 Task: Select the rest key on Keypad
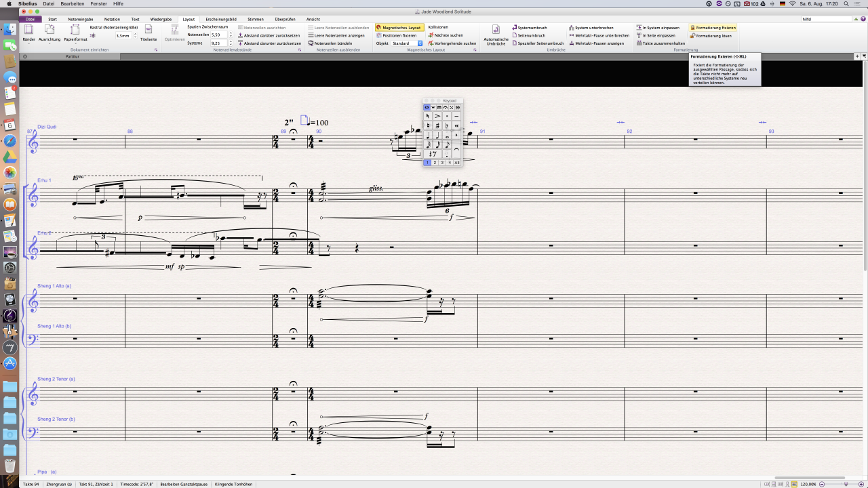click(x=433, y=154)
